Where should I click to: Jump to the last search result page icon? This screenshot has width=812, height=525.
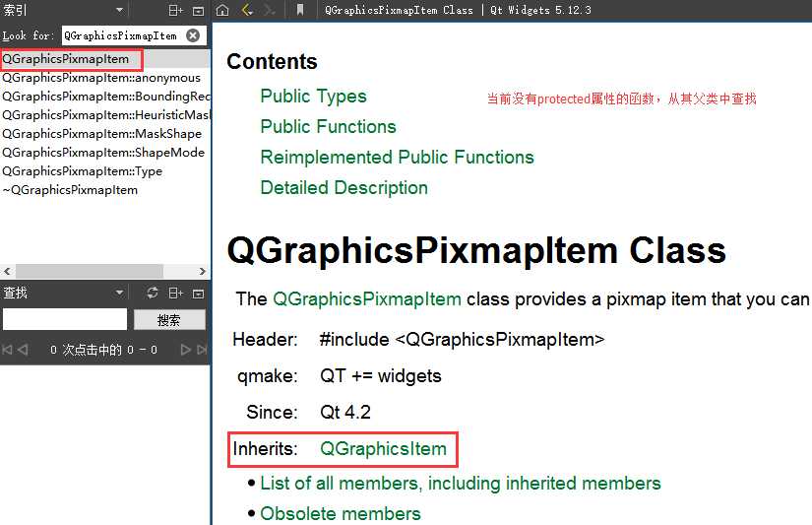[202, 350]
